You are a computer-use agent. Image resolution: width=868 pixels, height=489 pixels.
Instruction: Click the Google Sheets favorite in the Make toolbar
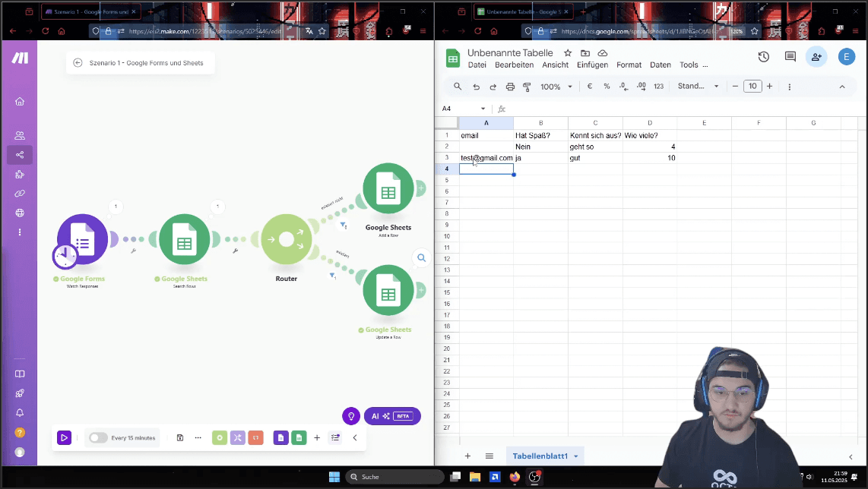tap(299, 437)
